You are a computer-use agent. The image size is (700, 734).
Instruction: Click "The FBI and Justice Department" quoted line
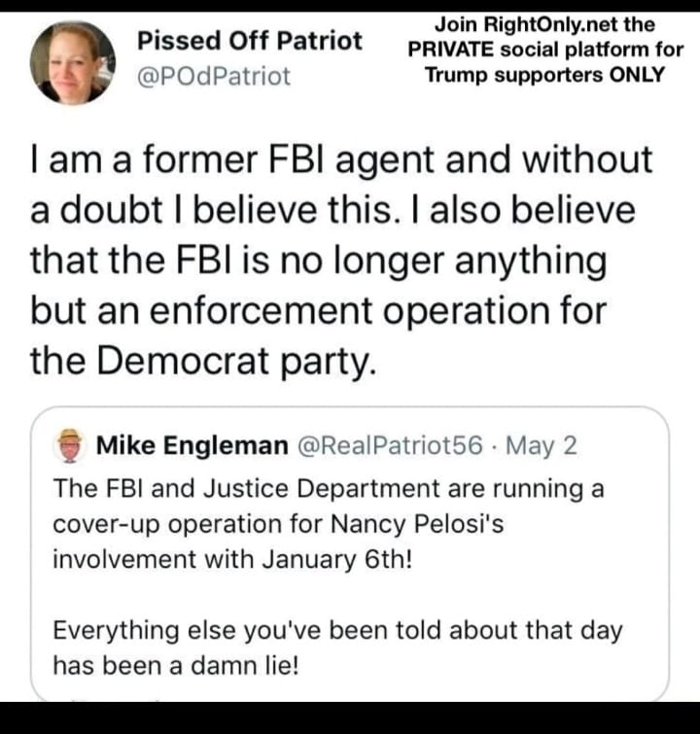329,488
